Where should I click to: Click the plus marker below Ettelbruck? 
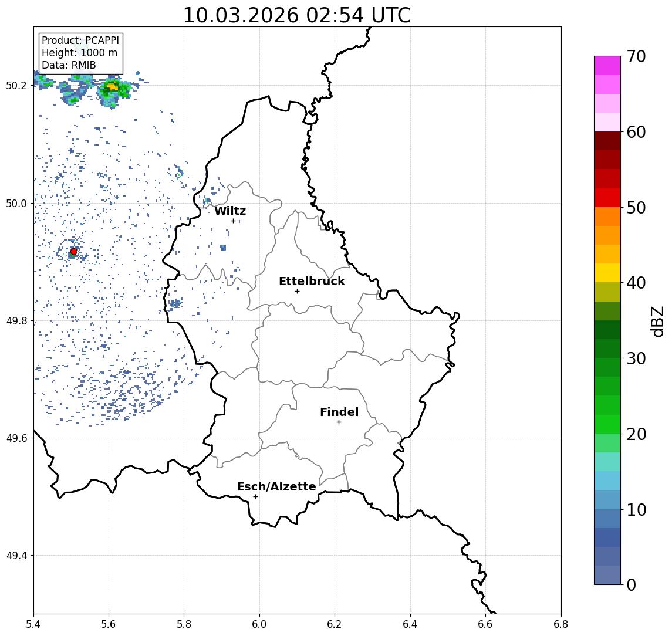[297, 292]
